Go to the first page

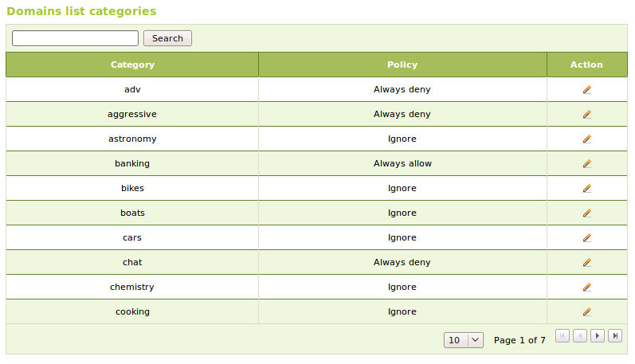(x=562, y=336)
